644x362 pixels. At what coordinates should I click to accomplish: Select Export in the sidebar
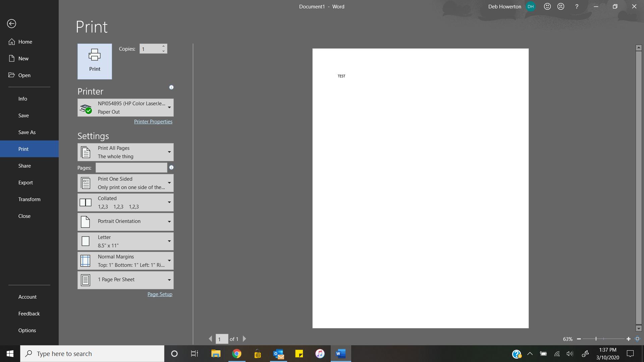coord(26,182)
